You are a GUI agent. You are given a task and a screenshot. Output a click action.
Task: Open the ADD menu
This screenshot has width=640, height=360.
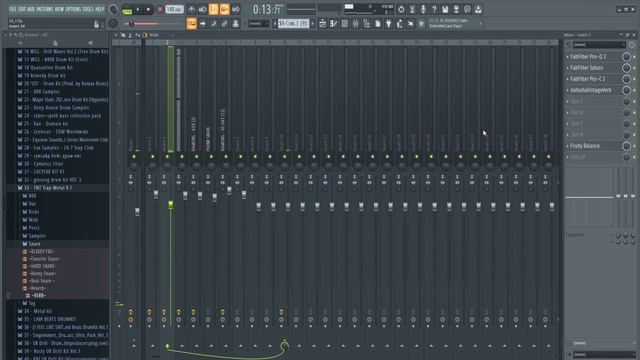coord(31,9)
